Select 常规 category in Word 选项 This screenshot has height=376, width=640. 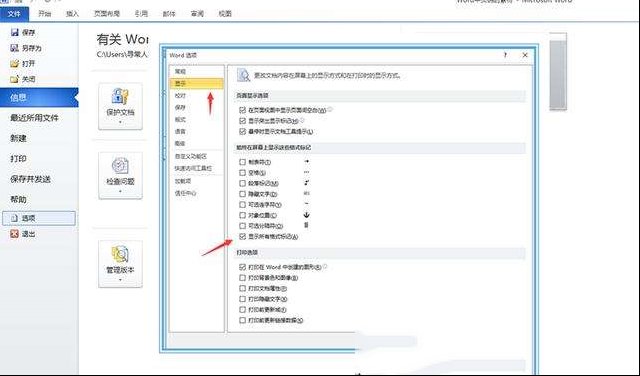(x=196, y=71)
